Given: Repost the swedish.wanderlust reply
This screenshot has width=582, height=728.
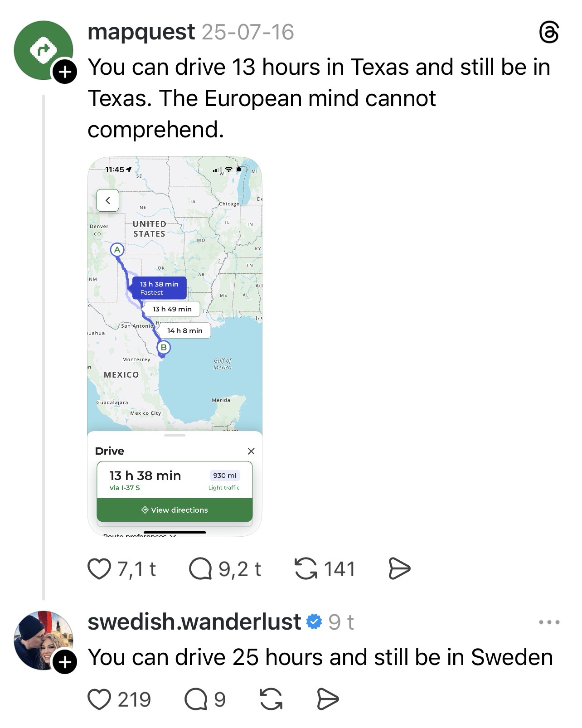Looking at the screenshot, I should (271, 699).
